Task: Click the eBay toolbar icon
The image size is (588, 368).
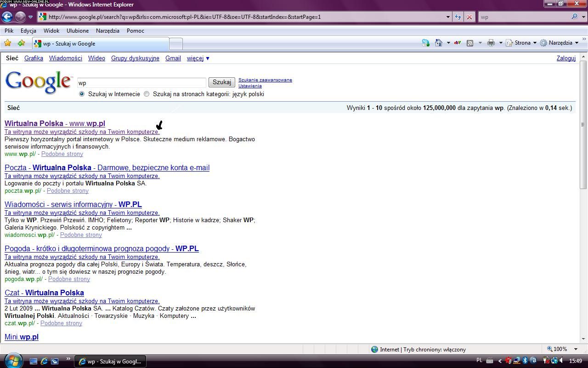Action: (458, 43)
